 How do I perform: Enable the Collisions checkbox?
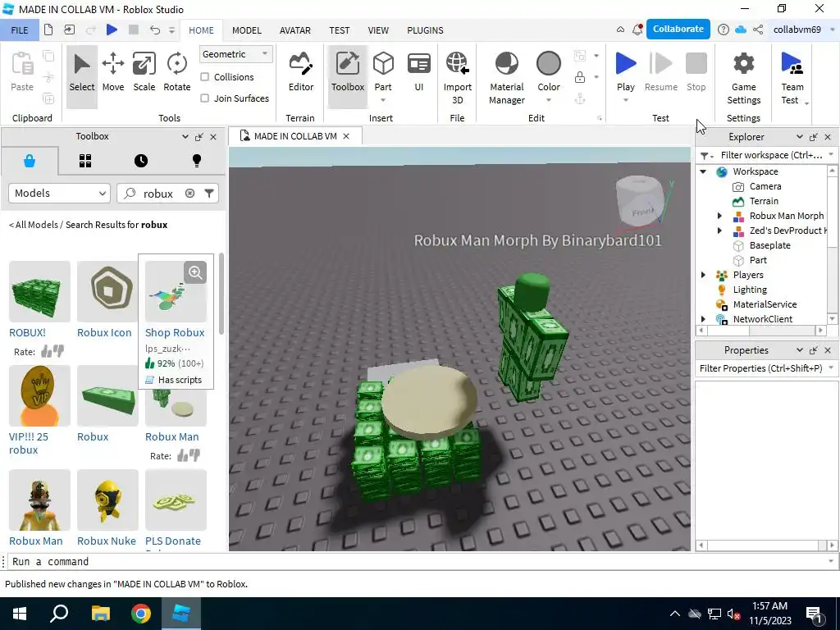coord(204,77)
